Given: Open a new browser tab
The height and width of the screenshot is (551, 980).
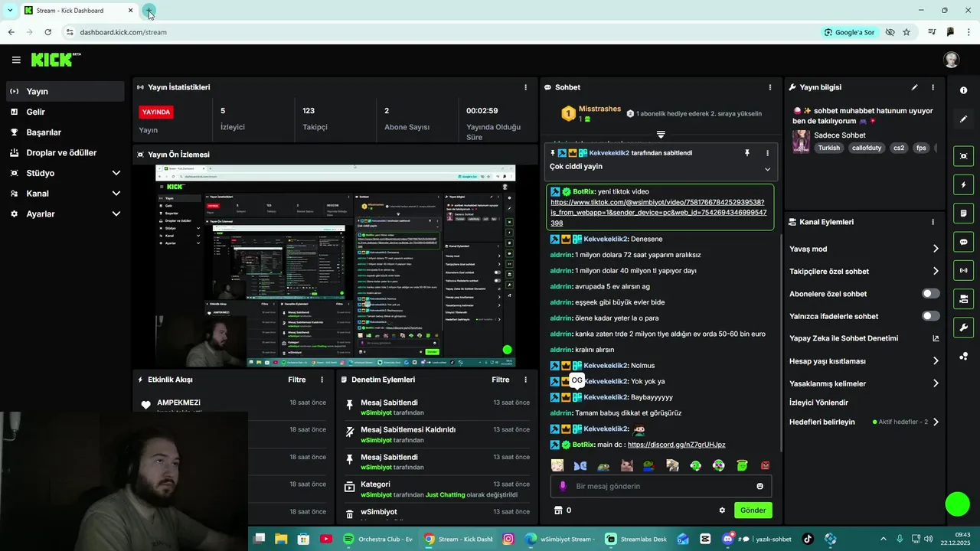Looking at the screenshot, I should tap(149, 11).
